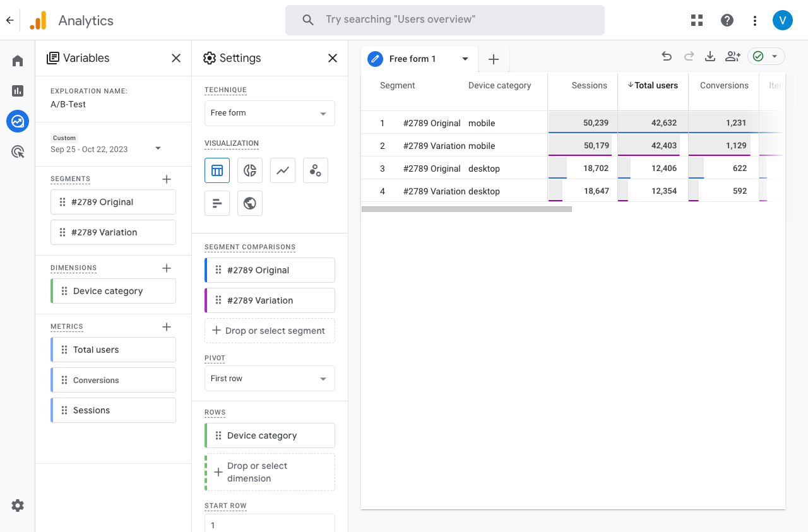Open the data quality status dropdown
This screenshot has height=532, width=808.
tap(766, 57)
